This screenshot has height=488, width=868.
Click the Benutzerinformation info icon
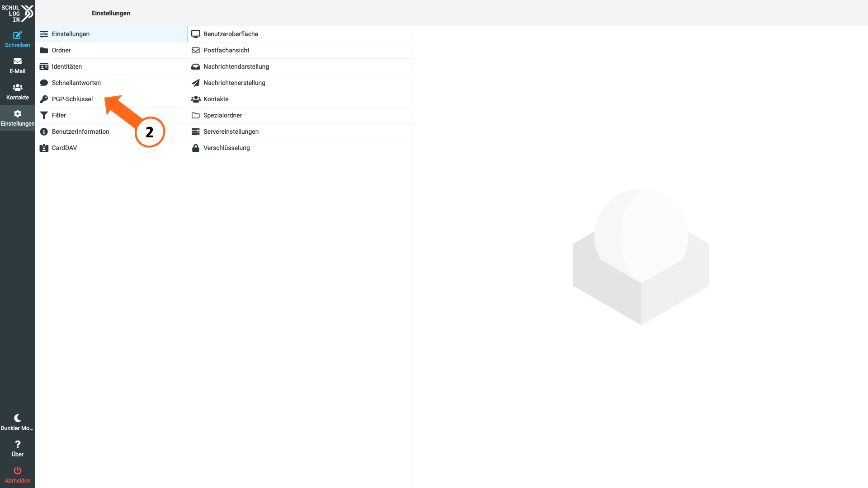tap(44, 131)
